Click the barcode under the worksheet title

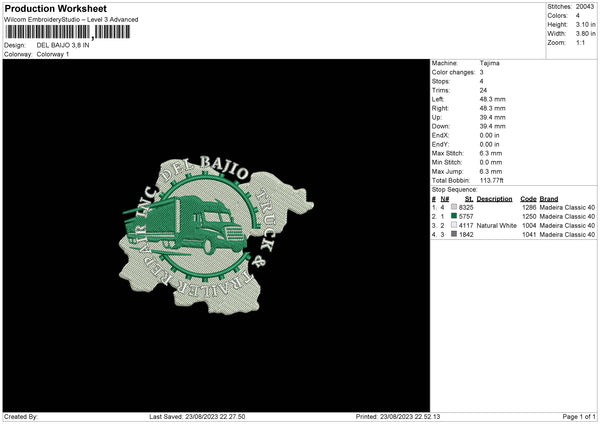coord(68,32)
